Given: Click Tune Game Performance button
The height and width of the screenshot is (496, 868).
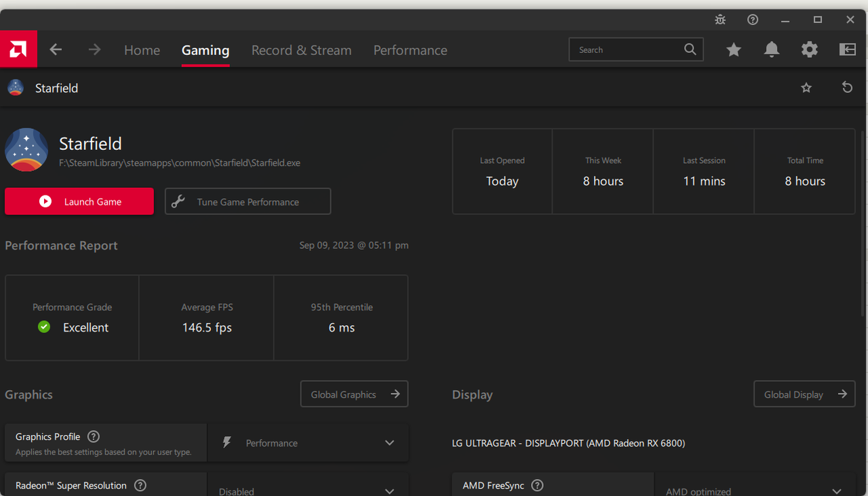Looking at the screenshot, I should pos(248,202).
